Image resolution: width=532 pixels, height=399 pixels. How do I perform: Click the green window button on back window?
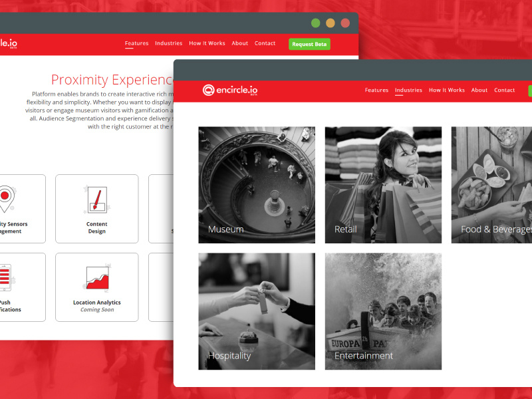[315, 23]
